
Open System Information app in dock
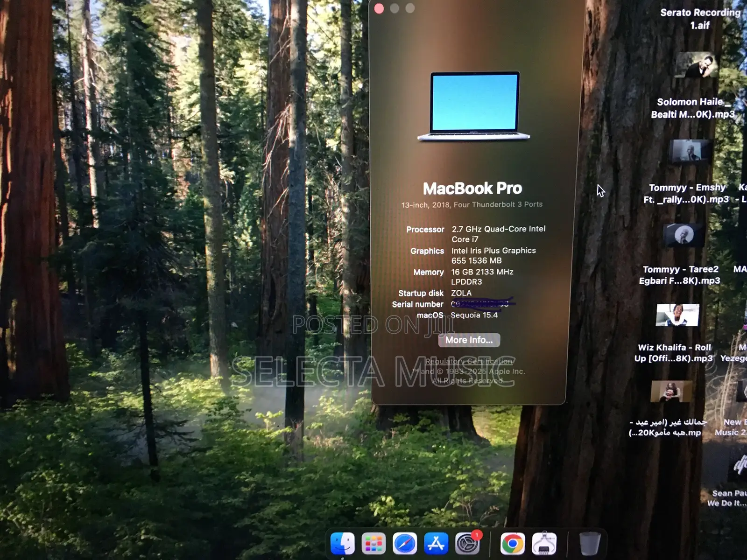544,544
